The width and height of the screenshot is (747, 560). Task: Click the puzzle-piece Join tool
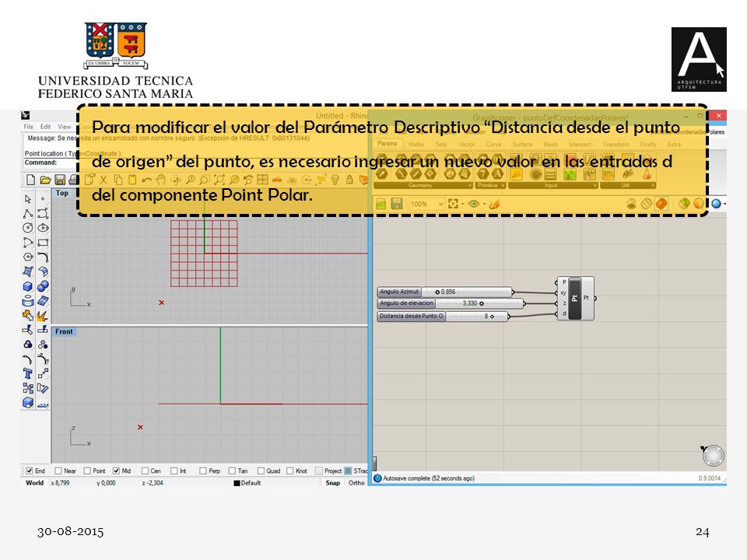[28, 315]
